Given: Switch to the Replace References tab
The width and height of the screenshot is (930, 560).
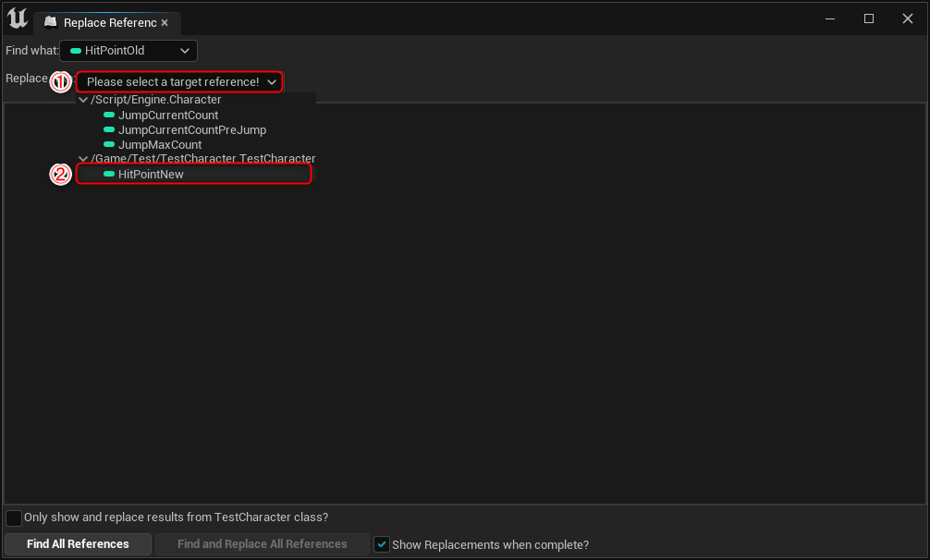Looking at the screenshot, I should point(106,22).
